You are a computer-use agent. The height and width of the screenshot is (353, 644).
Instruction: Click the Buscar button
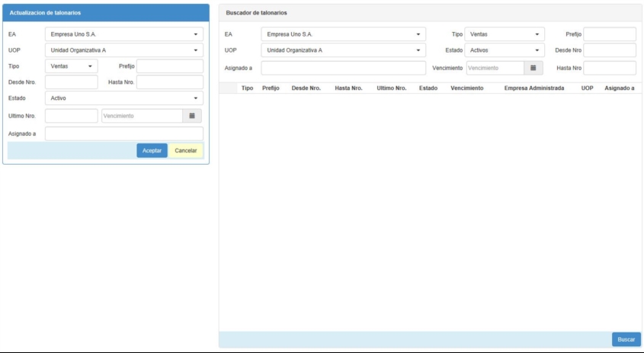pyautogui.click(x=626, y=339)
